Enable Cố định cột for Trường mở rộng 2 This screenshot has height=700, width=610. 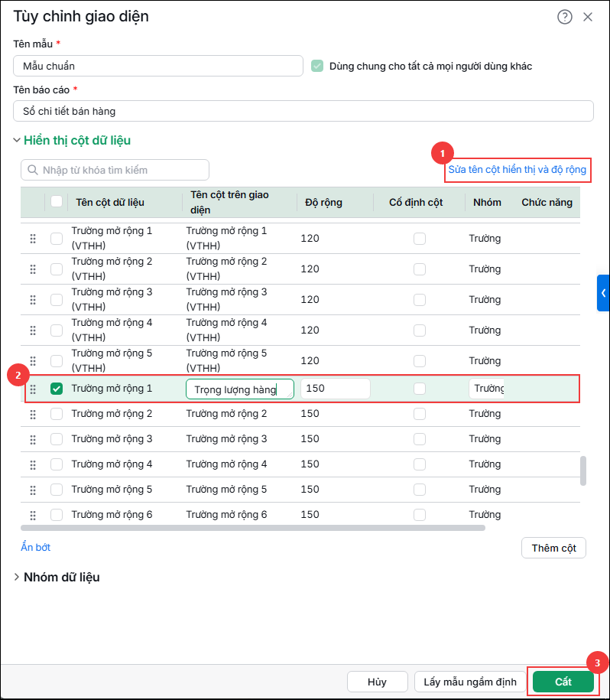coord(420,414)
